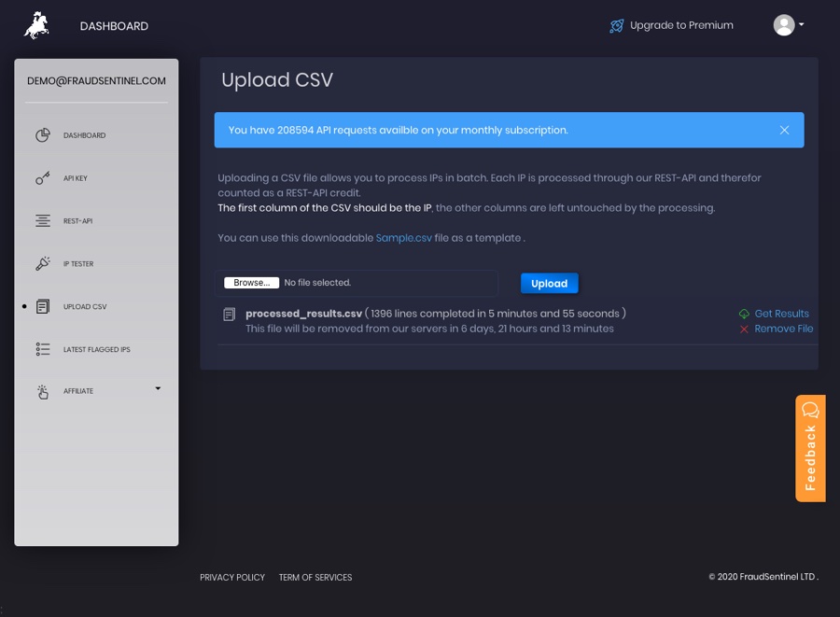Click Remove File for processed_results.csv
The image size is (840, 617).
(x=784, y=329)
